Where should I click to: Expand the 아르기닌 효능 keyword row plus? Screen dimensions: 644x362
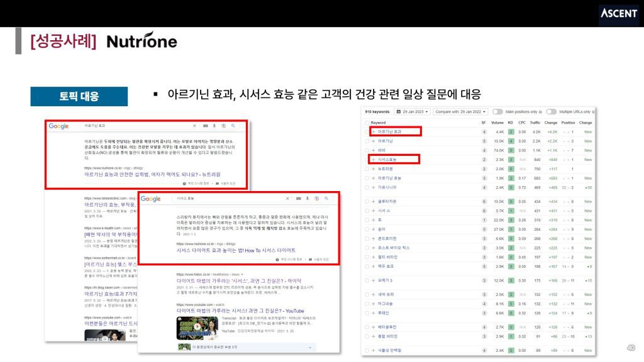374,178
